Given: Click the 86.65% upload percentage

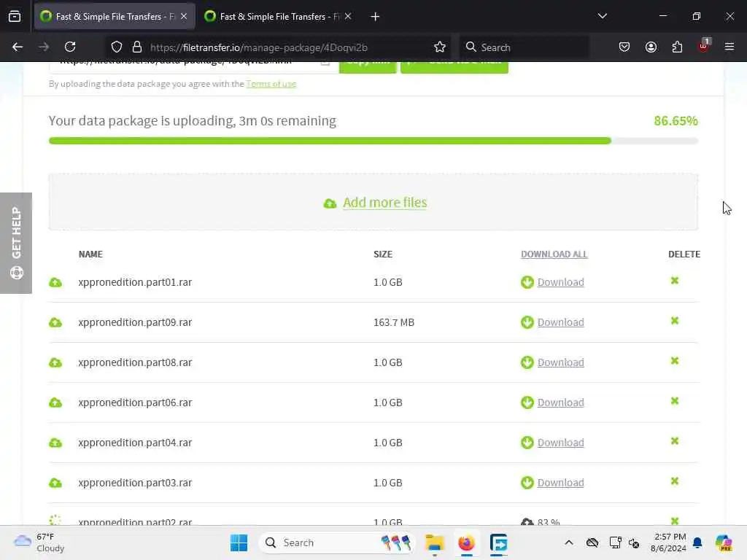Looking at the screenshot, I should pos(676,121).
